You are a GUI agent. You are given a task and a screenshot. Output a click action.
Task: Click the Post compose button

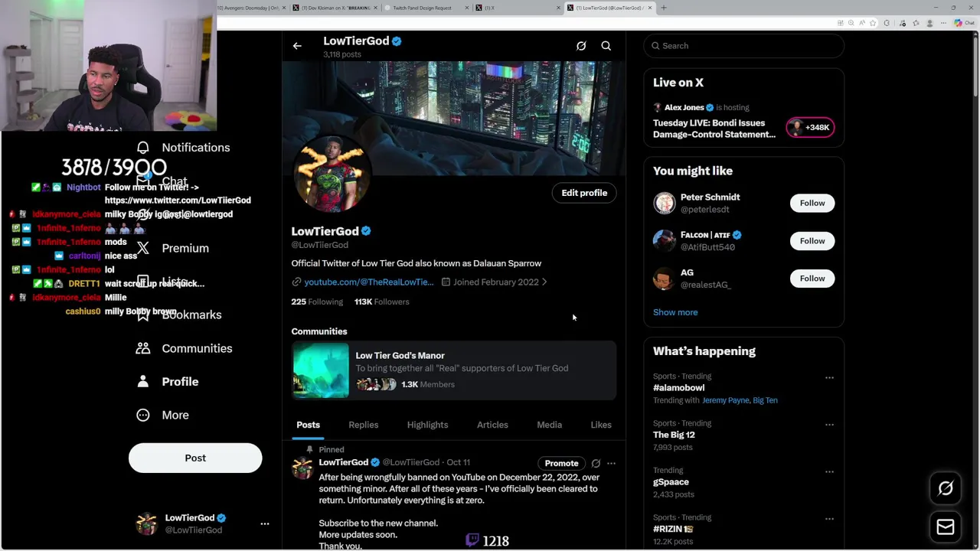pyautogui.click(x=195, y=458)
